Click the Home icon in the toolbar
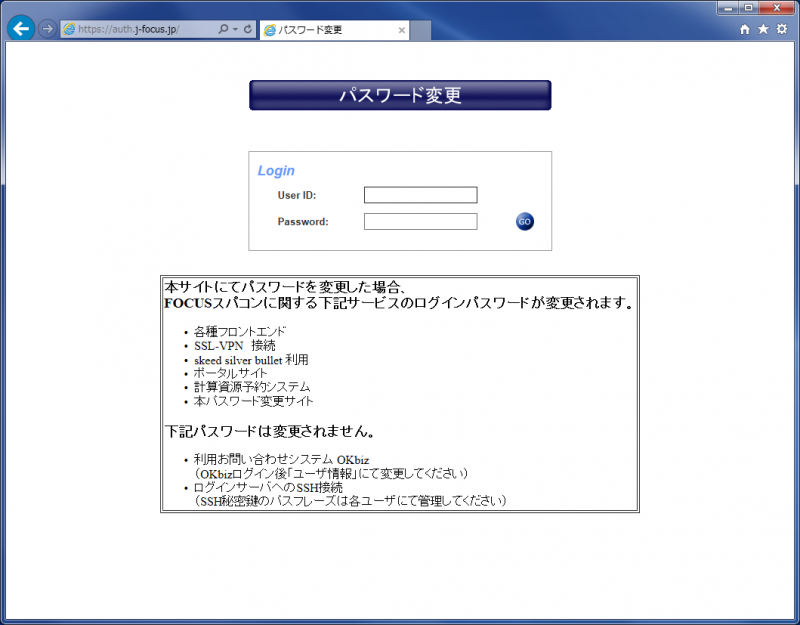This screenshot has width=800, height=625. (744, 30)
